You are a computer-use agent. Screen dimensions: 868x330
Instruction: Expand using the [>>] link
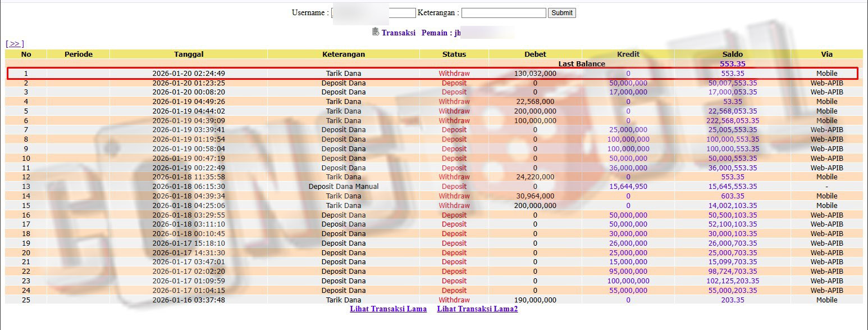(15, 43)
